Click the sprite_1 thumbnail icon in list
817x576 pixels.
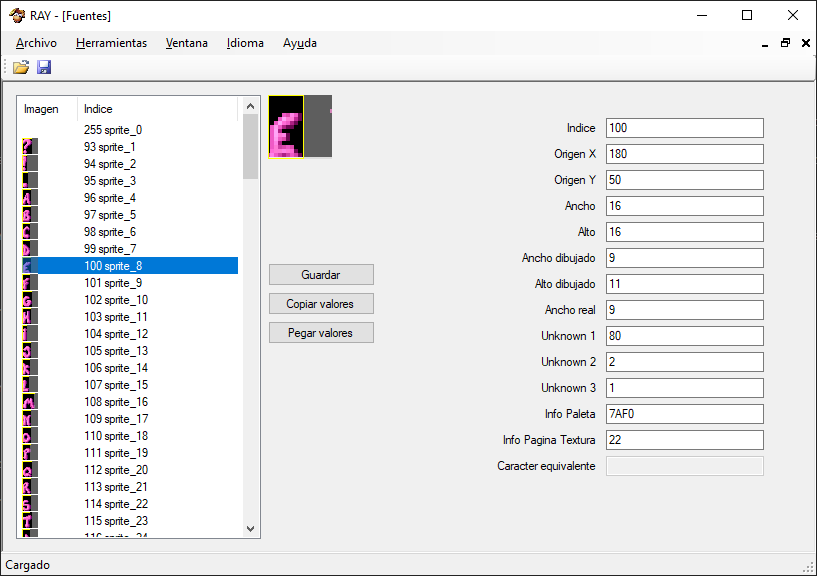(30, 147)
